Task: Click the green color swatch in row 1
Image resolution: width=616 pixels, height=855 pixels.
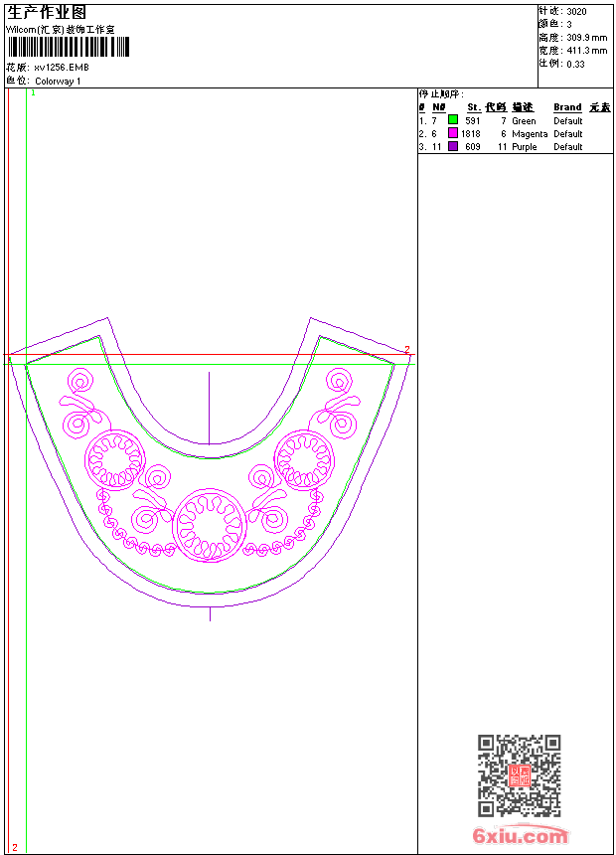Action: tap(452, 120)
